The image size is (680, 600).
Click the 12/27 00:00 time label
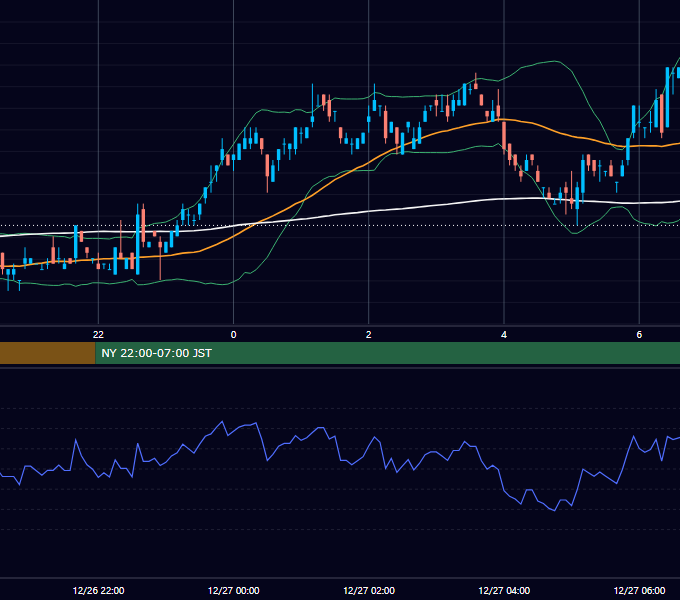tap(233, 590)
